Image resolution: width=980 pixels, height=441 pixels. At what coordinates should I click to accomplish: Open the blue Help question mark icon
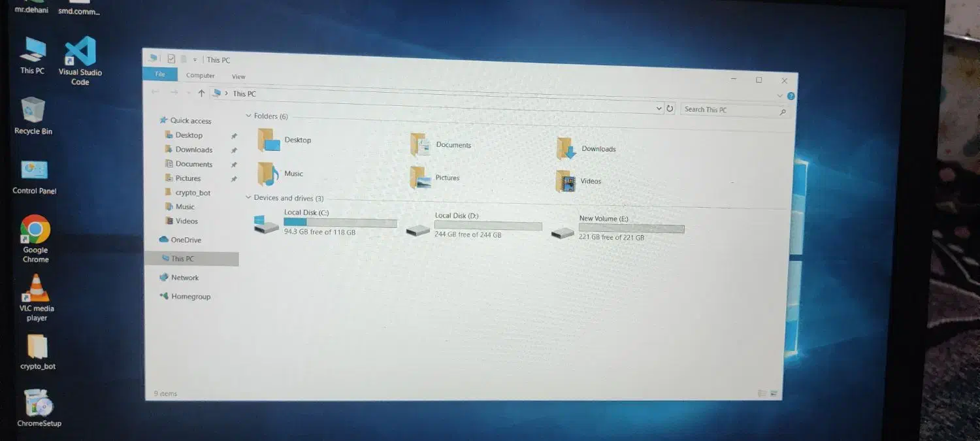click(x=791, y=96)
